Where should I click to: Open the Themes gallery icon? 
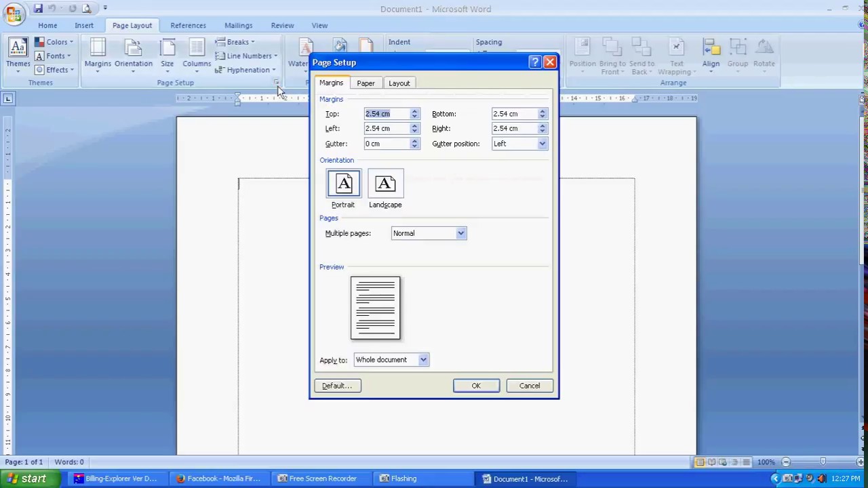point(18,56)
